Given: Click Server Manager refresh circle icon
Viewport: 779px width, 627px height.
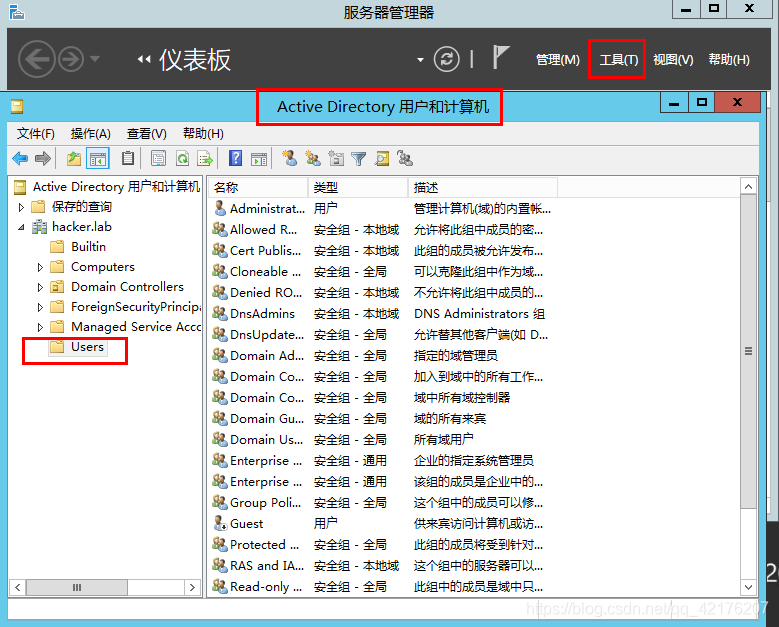Looking at the screenshot, I should pyautogui.click(x=447, y=60).
